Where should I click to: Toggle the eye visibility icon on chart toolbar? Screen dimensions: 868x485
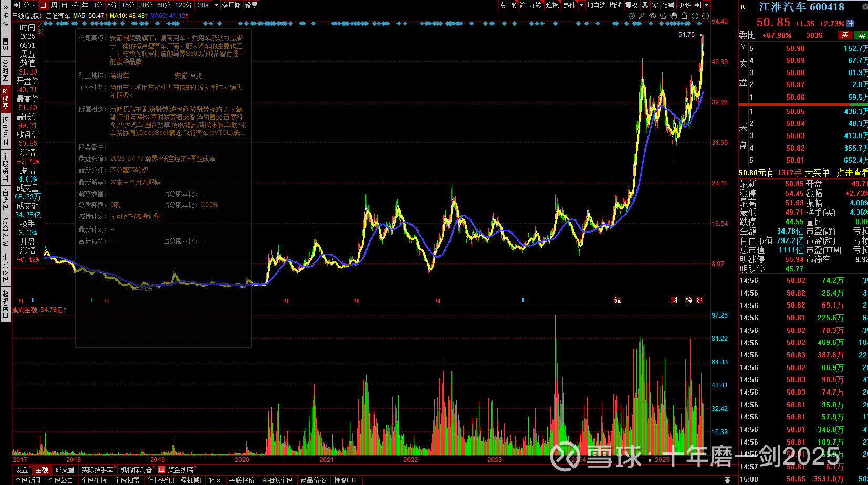tap(653, 16)
